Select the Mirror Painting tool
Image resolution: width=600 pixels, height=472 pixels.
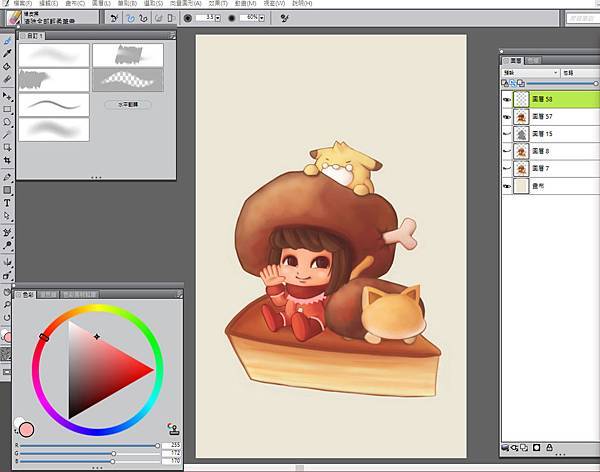tap(7, 263)
